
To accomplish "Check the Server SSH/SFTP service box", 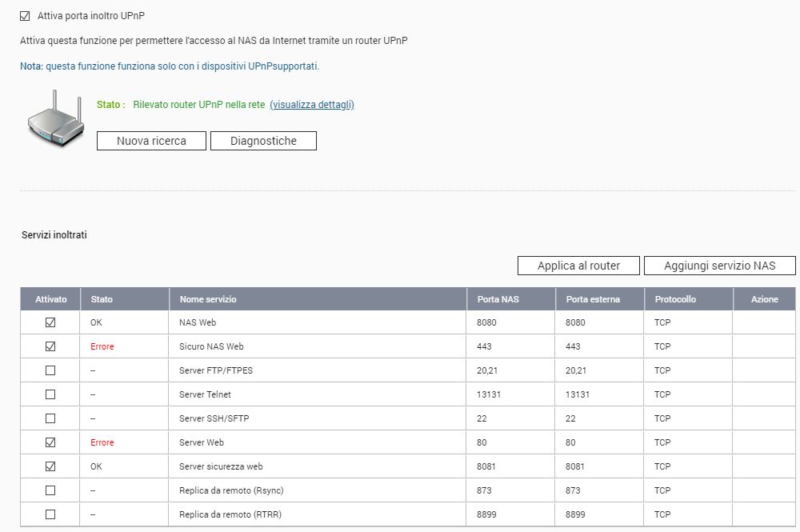I will point(50,418).
